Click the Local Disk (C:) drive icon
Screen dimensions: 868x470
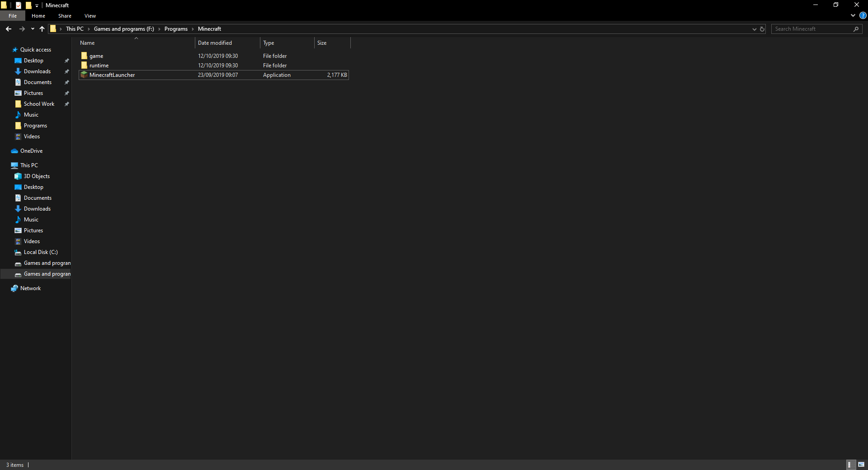tap(18, 252)
